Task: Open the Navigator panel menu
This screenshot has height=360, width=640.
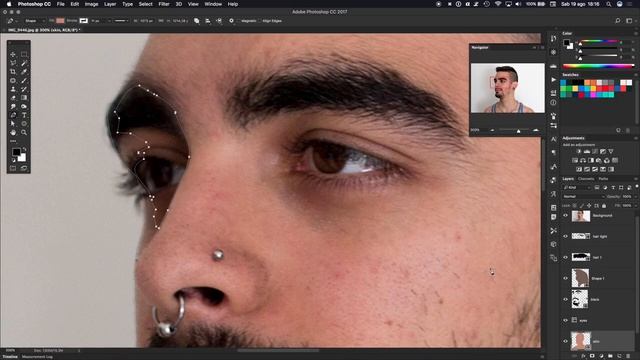Action: (x=542, y=48)
